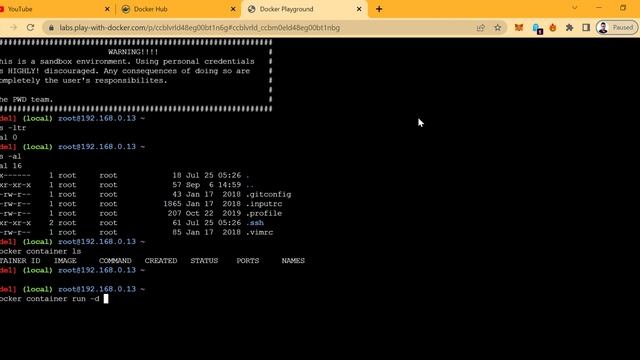Go forward in browser history

[13, 28]
